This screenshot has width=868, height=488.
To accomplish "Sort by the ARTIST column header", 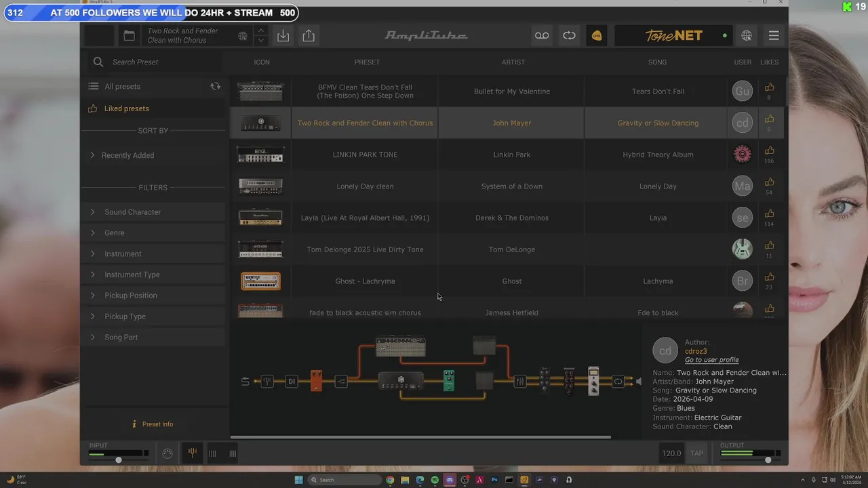I will (x=513, y=62).
